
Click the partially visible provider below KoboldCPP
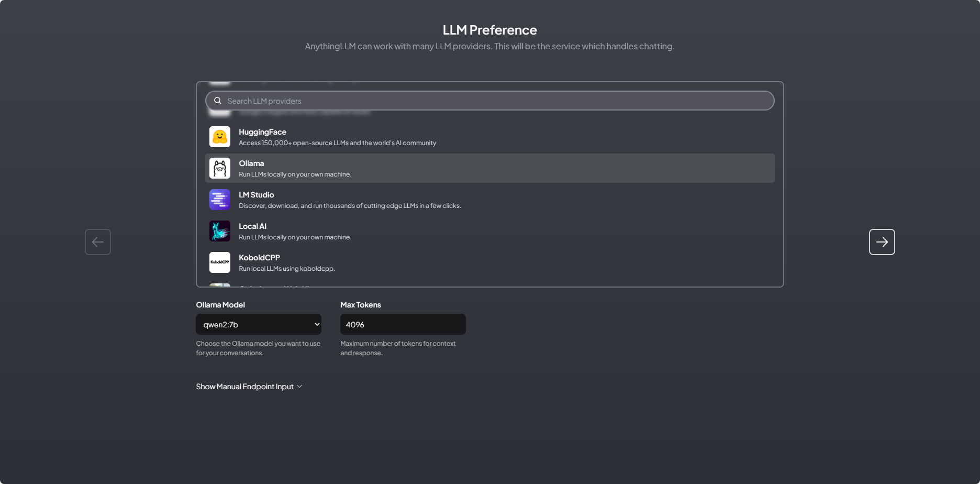tap(272, 285)
